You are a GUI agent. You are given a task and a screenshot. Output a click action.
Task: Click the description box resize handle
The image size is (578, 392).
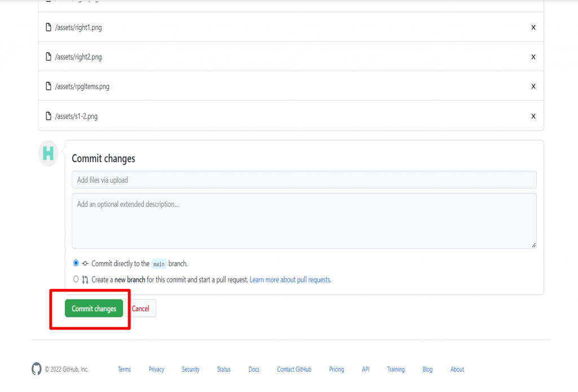[x=533, y=245]
